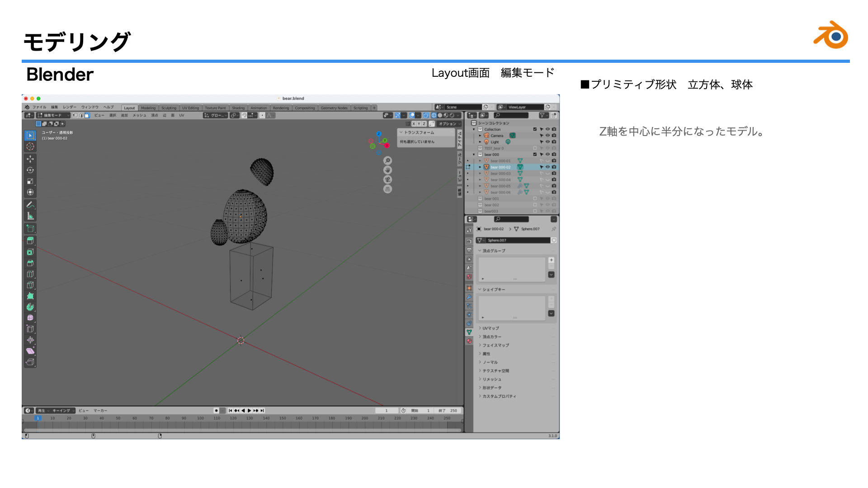Screen dimensions: 868x488
Task: Open the オプション button
Action: pos(448,124)
